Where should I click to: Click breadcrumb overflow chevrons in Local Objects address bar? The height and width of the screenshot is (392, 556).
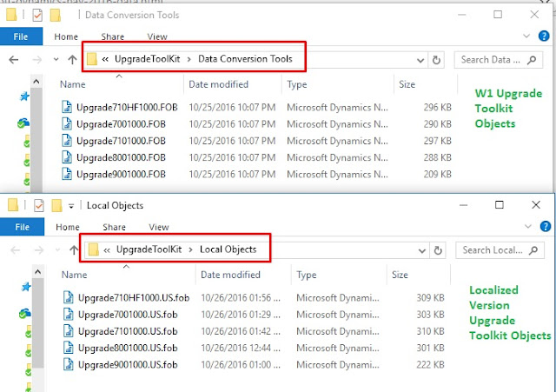pos(107,250)
